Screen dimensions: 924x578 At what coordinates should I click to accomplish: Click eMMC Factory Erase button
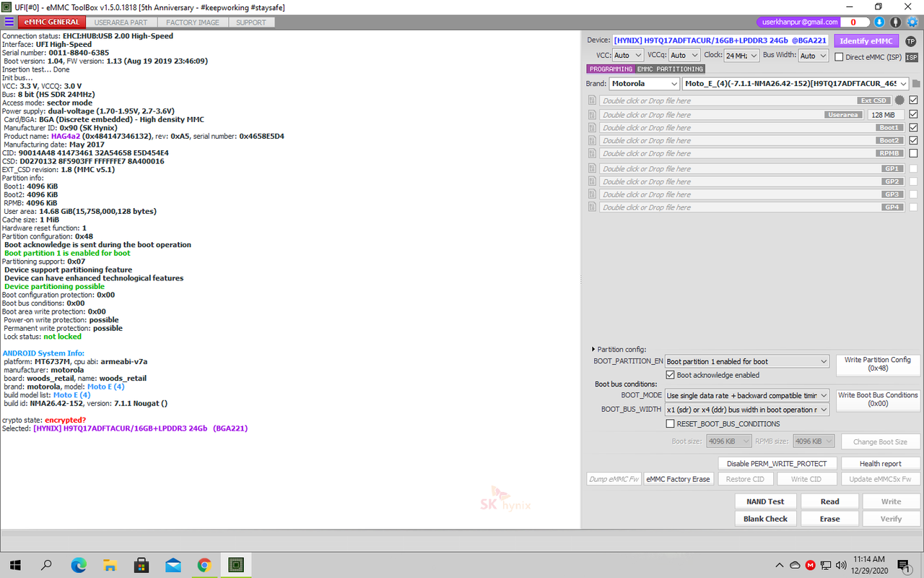coord(679,479)
